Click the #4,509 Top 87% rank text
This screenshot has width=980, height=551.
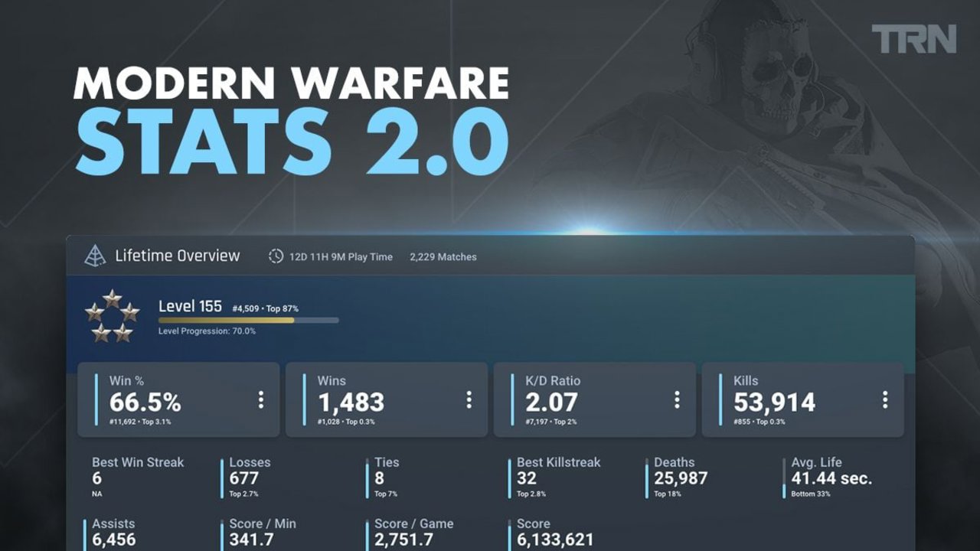coord(265,308)
